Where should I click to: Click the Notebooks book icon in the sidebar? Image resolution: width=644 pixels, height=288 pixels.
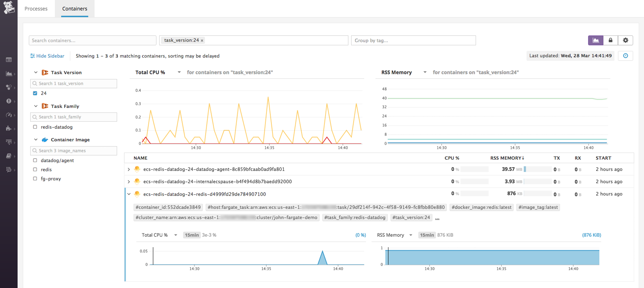pos(9,156)
